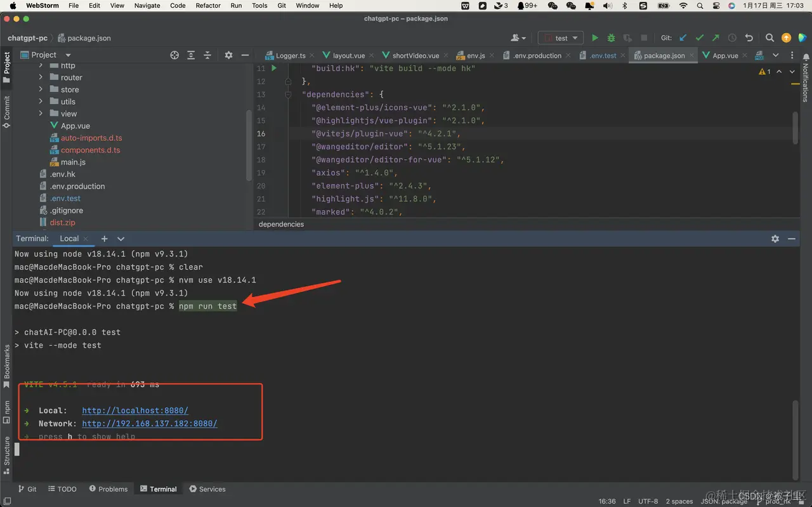The width and height of the screenshot is (812, 507).
Task: Open the Apple menu
Action: [13, 6]
